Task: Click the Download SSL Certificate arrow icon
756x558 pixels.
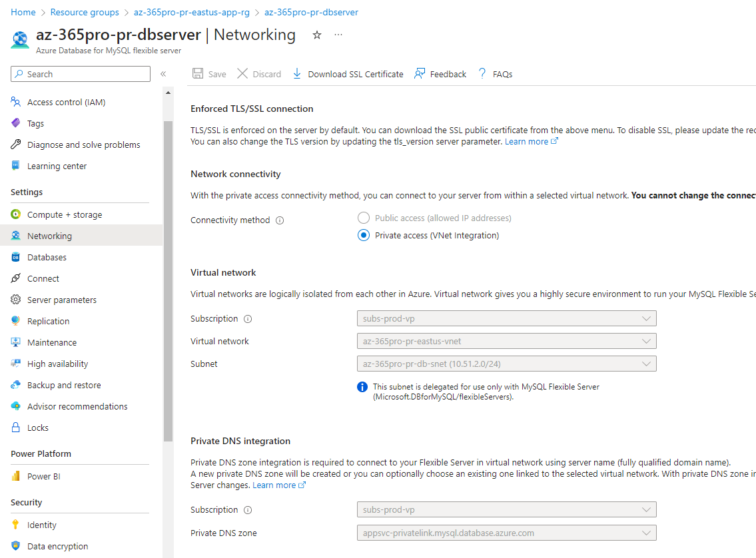Action: (x=297, y=74)
